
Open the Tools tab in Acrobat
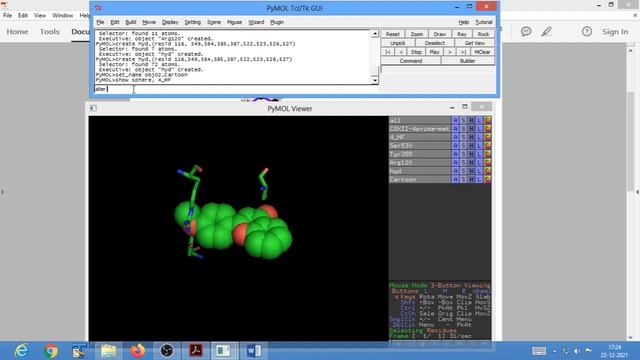point(49,31)
